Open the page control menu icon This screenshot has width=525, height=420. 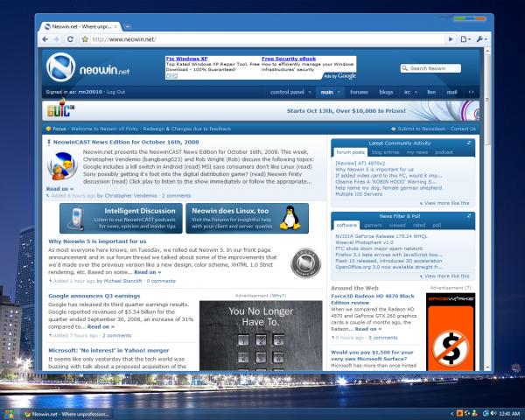click(x=465, y=39)
